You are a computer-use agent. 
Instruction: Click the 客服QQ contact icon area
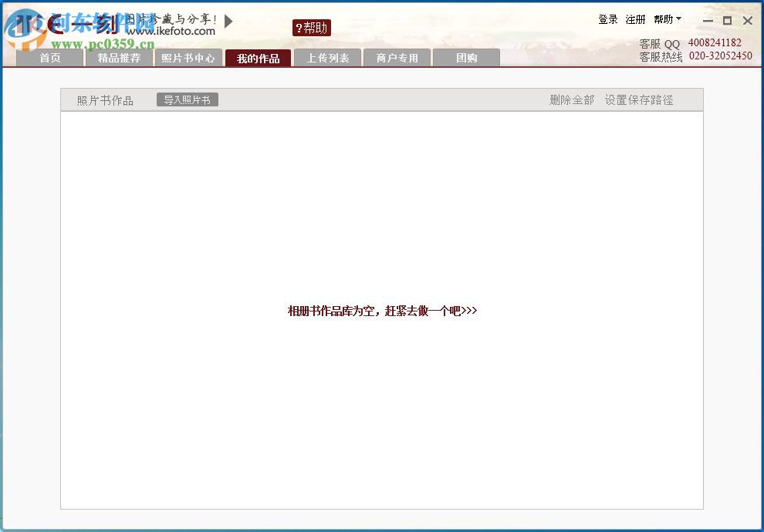[658, 44]
